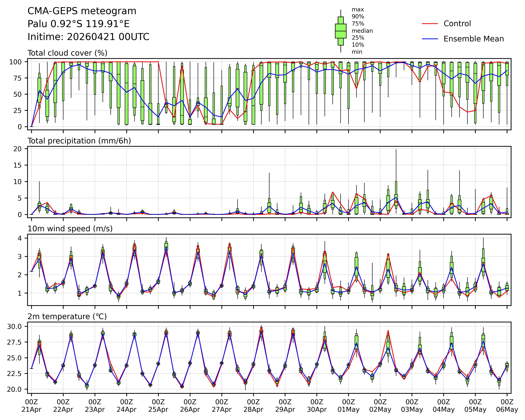
Task: Click the 'Total precipitation (mm/6h)' panel title
Action: click(79, 141)
